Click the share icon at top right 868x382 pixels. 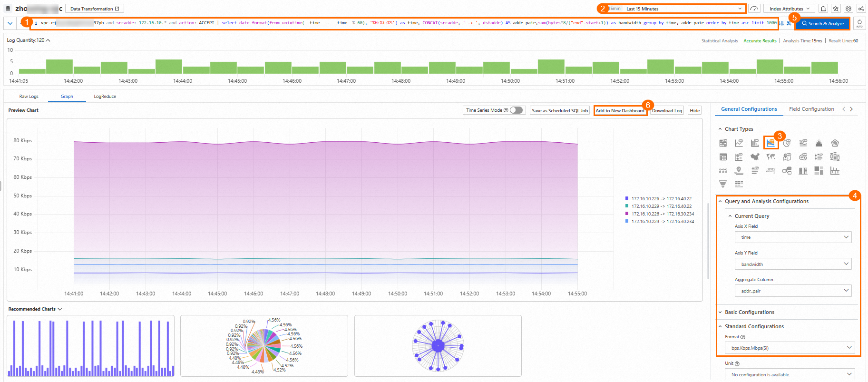(x=861, y=9)
